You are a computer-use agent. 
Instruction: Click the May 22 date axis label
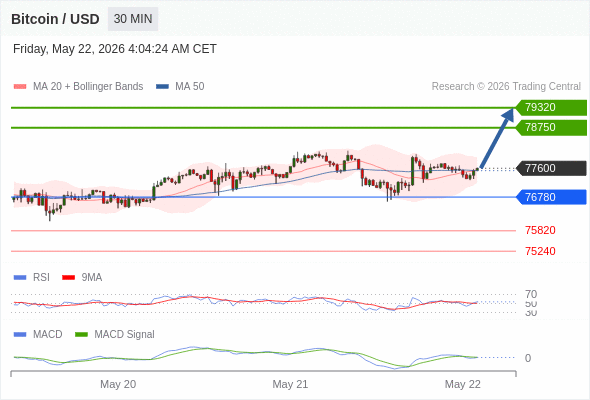click(x=462, y=384)
